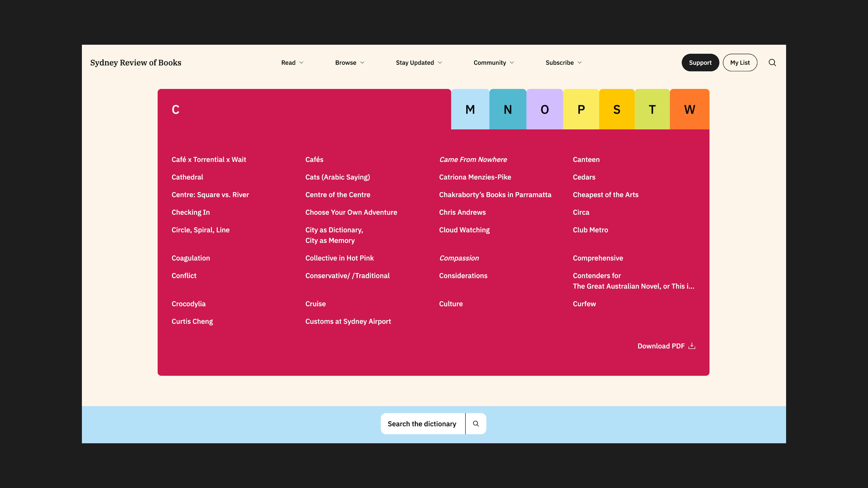Viewport: 868px width, 488px height.
Task: Expand the Stay Updated menu
Action: [x=418, y=63]
